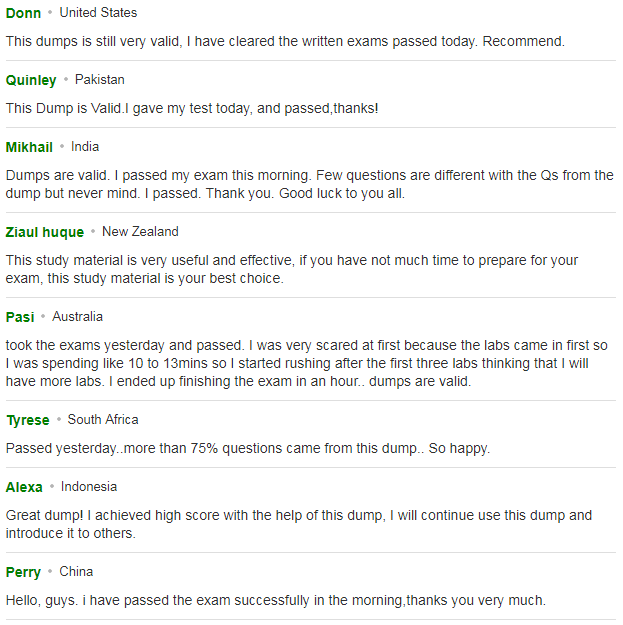
Task: Click the South Africa location label
Action: click(x=103, y=419)
